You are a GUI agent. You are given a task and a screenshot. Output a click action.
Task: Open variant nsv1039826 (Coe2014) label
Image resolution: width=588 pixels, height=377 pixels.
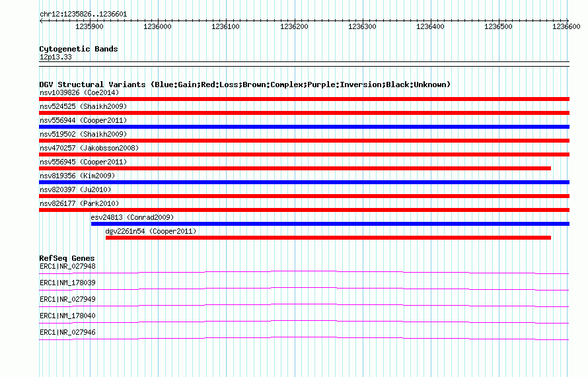coord(79,92)
